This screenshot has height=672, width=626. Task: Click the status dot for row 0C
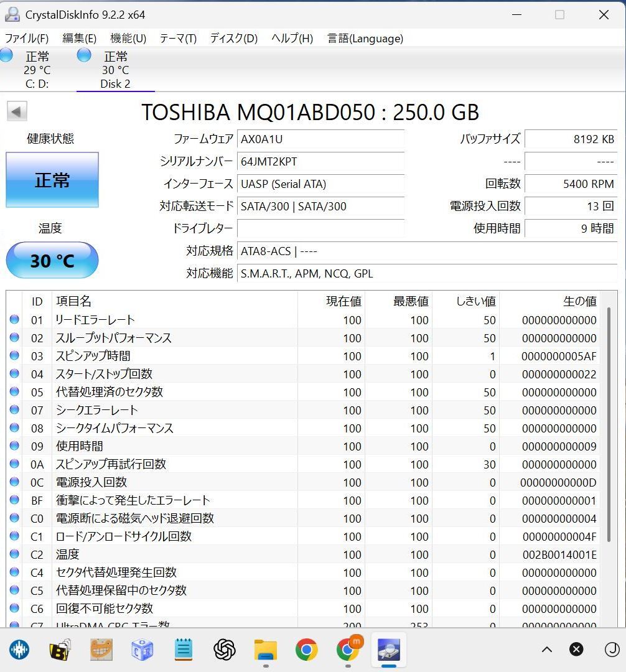[14, 482]
